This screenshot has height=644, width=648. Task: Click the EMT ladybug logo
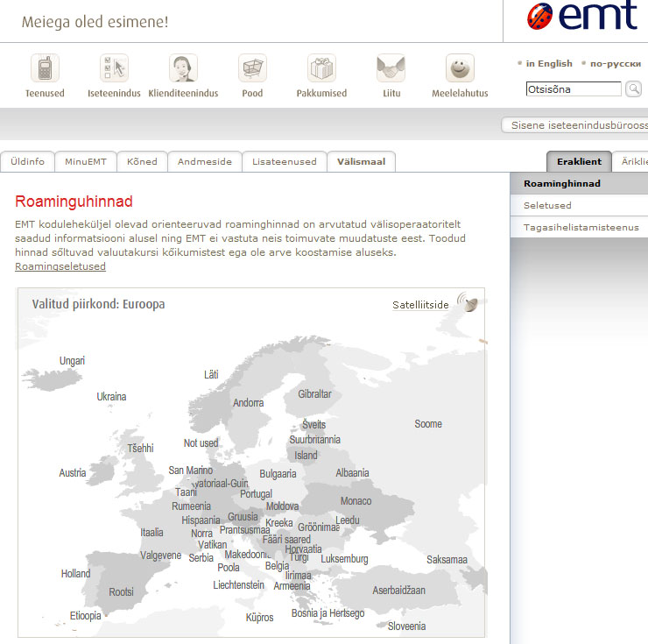[539, 17]
